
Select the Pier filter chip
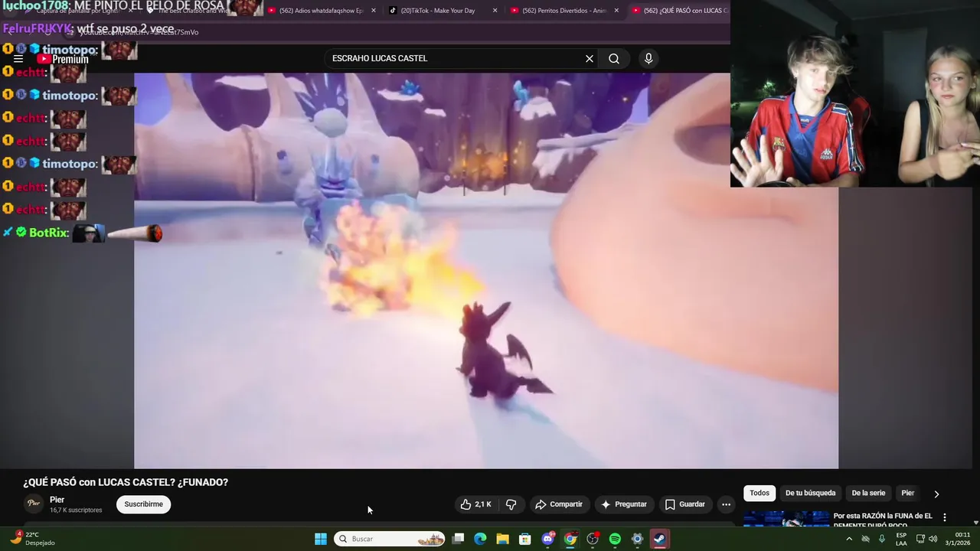(x=908, y=494)
